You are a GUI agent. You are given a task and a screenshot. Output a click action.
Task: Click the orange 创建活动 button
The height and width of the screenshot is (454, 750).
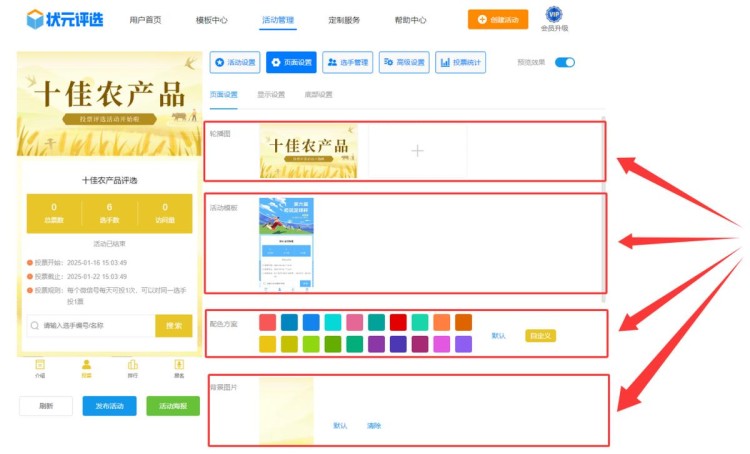point(497,19)
